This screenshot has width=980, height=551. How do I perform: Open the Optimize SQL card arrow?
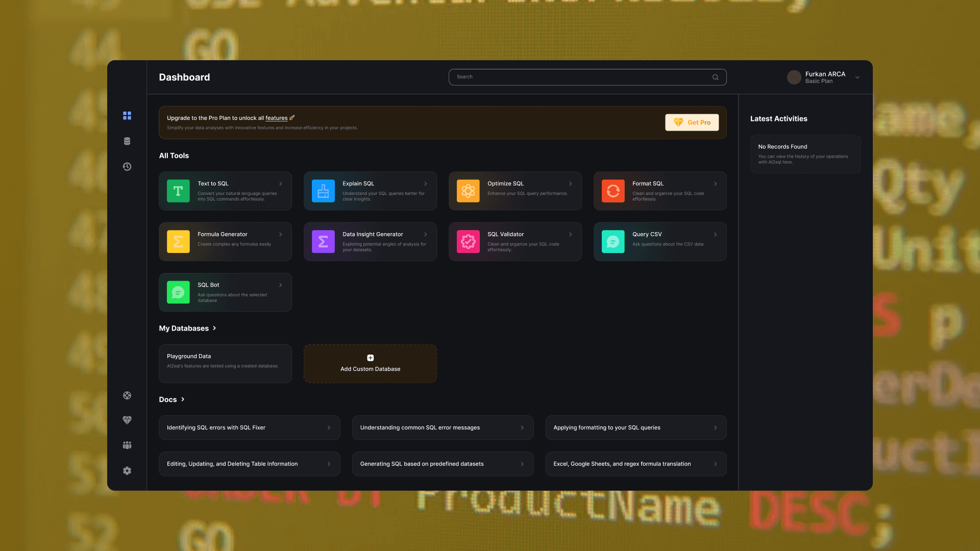click(571, 184)
